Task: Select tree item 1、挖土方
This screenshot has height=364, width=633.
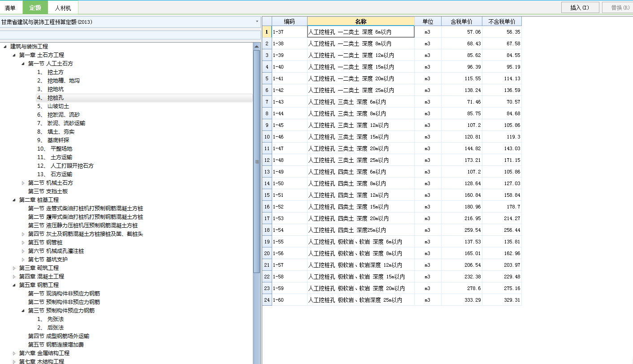Action: [50, 72]
